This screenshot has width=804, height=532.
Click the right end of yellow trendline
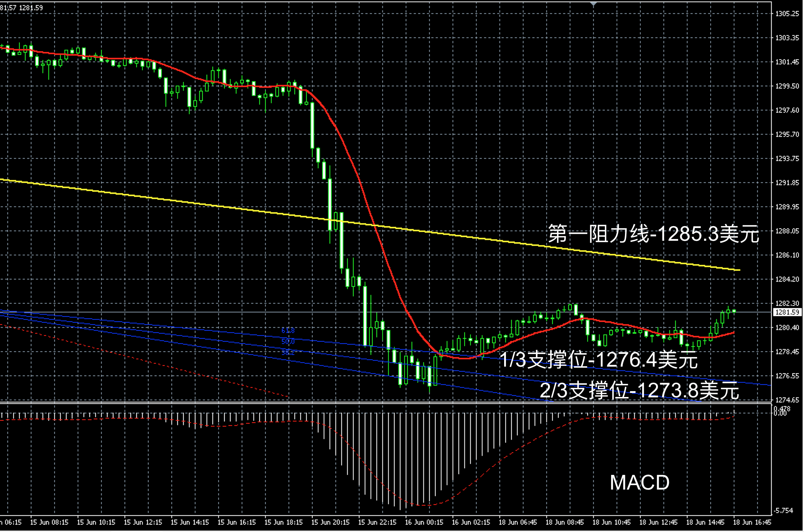pos(740,270)
